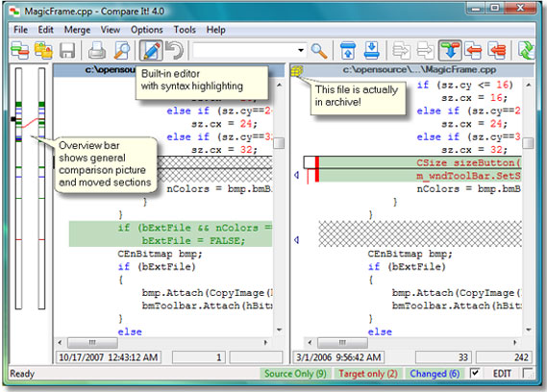Click the left pane line number 1 field

tap(199, 357)
